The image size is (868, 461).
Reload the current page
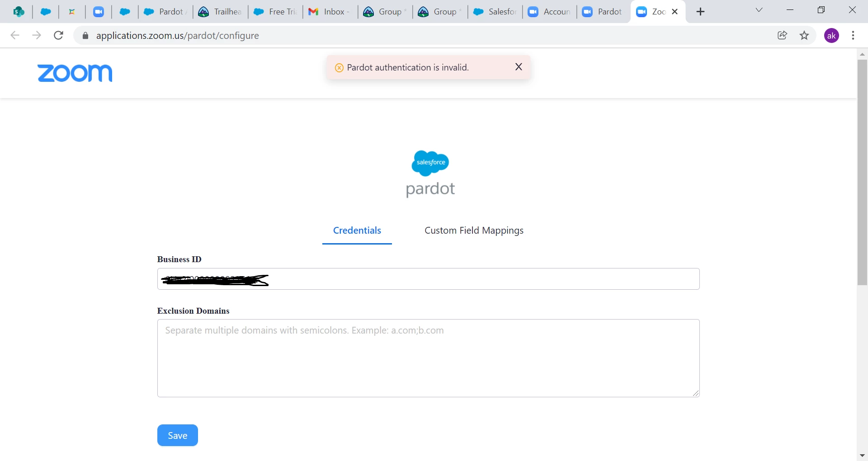pyautogui.click(x=58, y=35)
